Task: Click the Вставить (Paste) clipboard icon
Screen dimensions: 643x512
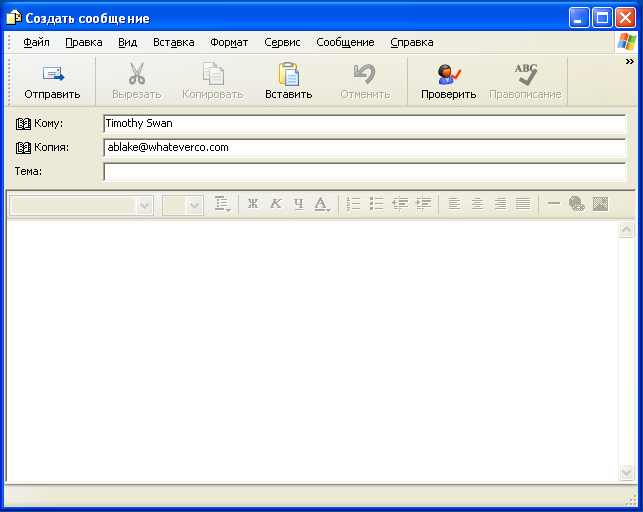Action: click(288, 74)
